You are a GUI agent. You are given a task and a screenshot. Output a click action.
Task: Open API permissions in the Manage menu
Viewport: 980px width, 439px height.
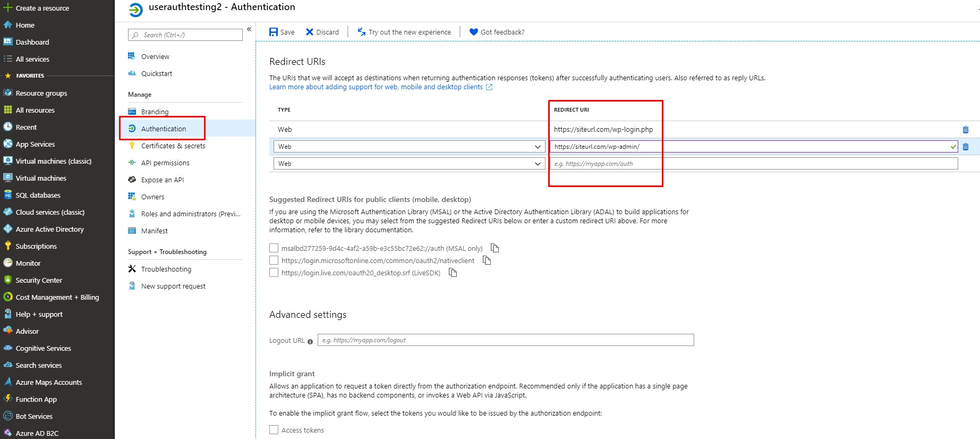(x=165, y=163)
